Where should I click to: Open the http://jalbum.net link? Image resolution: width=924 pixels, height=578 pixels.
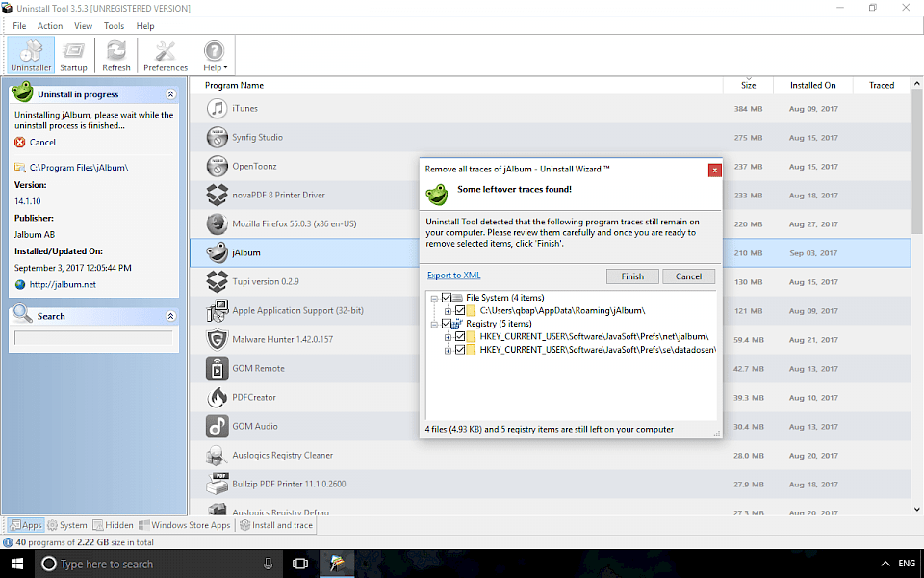coord(63,285)
